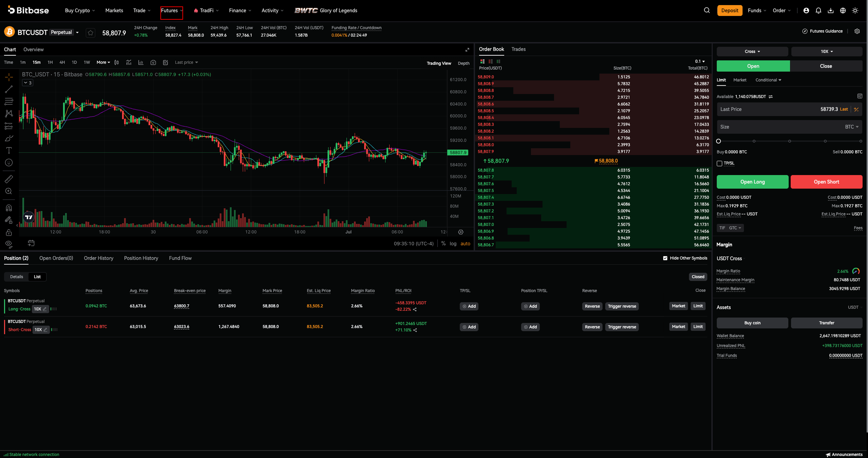This screenshot has width=868, height=458.
Task: Toggle the magnet mode tool
Action: (9, 208)
